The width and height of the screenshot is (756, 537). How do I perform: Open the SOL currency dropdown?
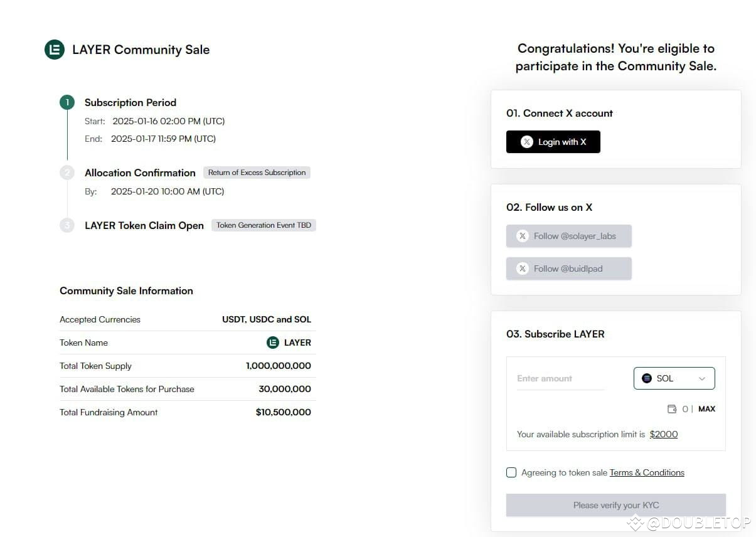[x=674, y=378]
